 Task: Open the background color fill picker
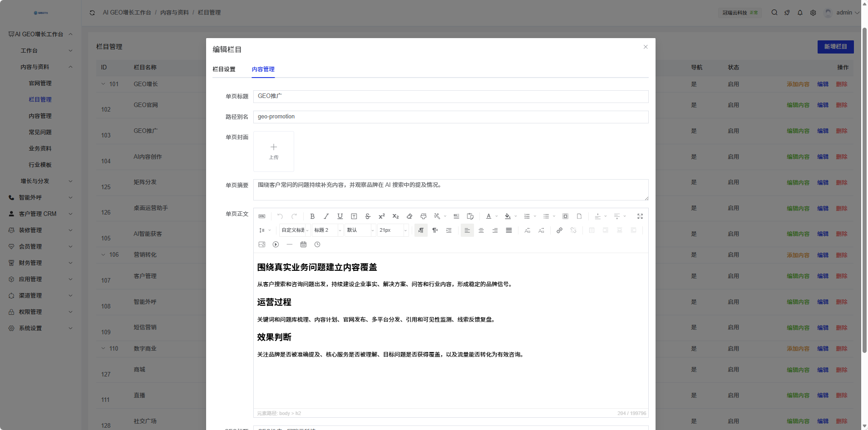508,216
